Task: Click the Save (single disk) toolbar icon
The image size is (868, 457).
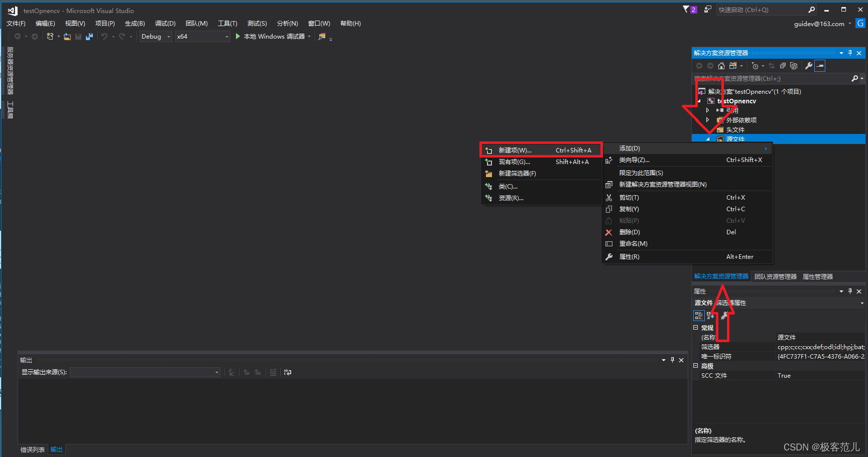Action: coord(78,37)
